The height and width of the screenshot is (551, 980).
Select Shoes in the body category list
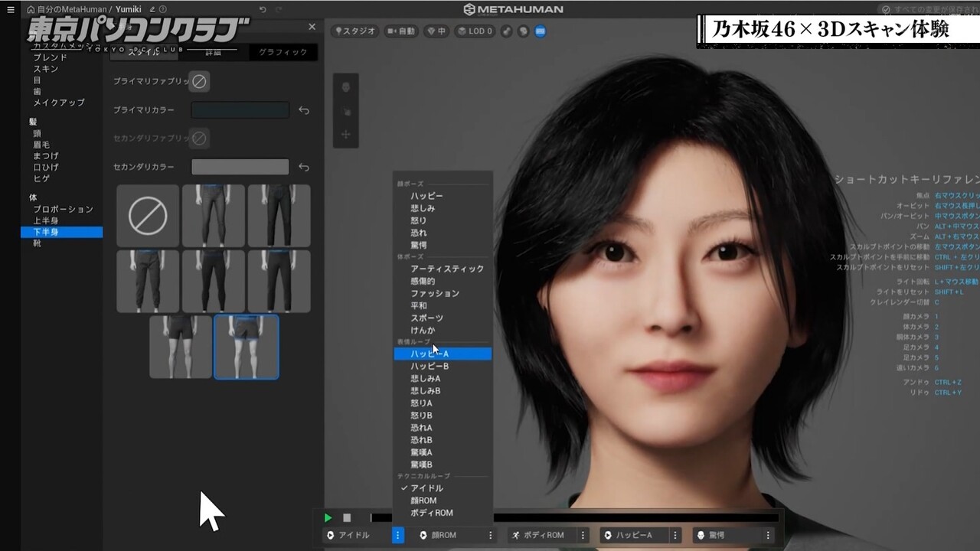click(37, 243)
